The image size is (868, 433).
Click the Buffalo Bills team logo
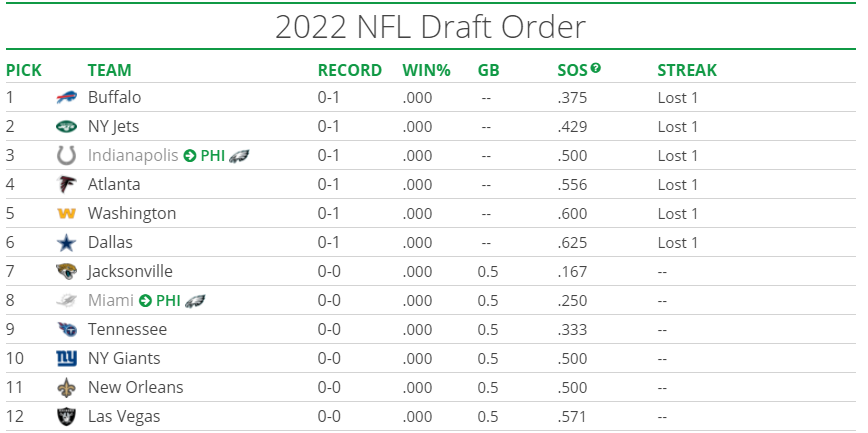pos(66,98)
